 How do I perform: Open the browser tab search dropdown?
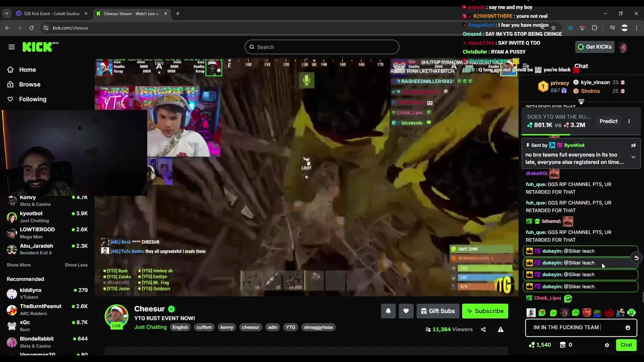(7, 14)
